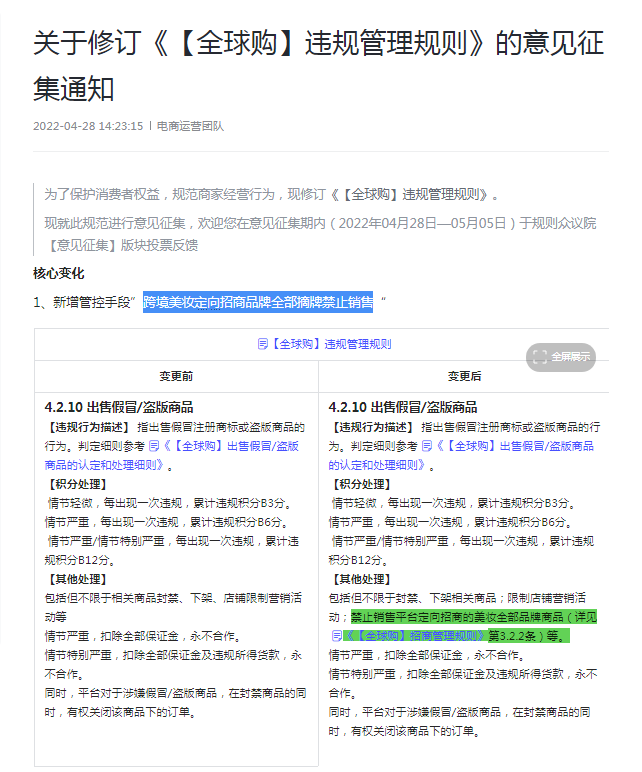The width and height of the screenshot is (642, 772).
Task: Click the author name 电商运营团队
Action: [x=190, y=126]
